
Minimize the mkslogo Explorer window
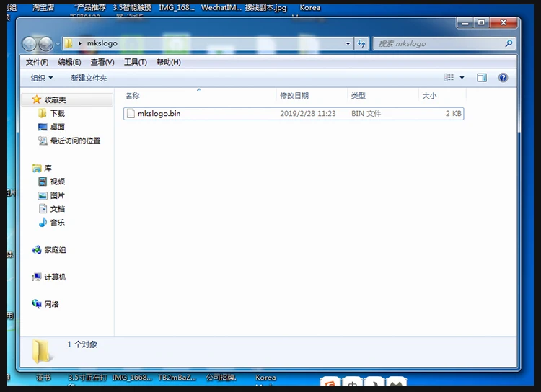click(x=465, y=23)
